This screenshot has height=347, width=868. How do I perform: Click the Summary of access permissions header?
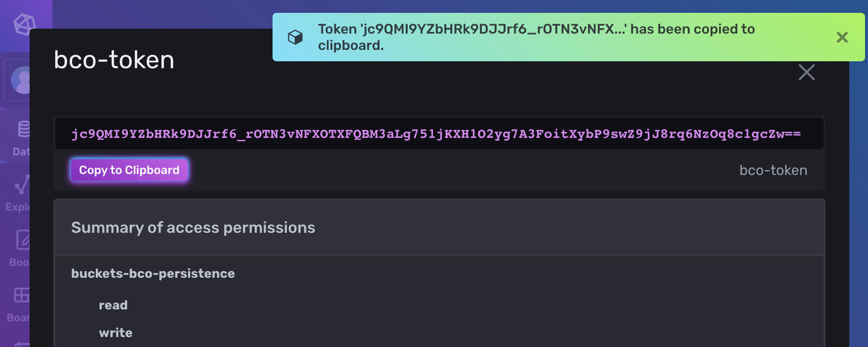tap(194, 228)
